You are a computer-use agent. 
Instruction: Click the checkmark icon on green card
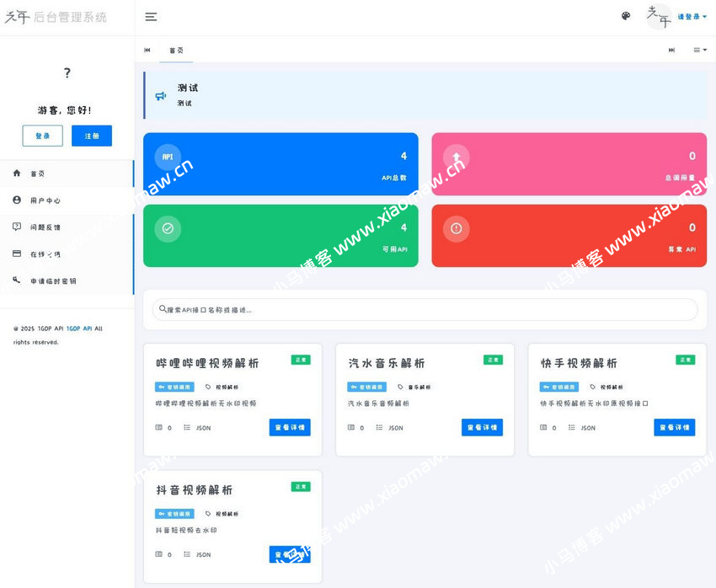tap(168, 228)
